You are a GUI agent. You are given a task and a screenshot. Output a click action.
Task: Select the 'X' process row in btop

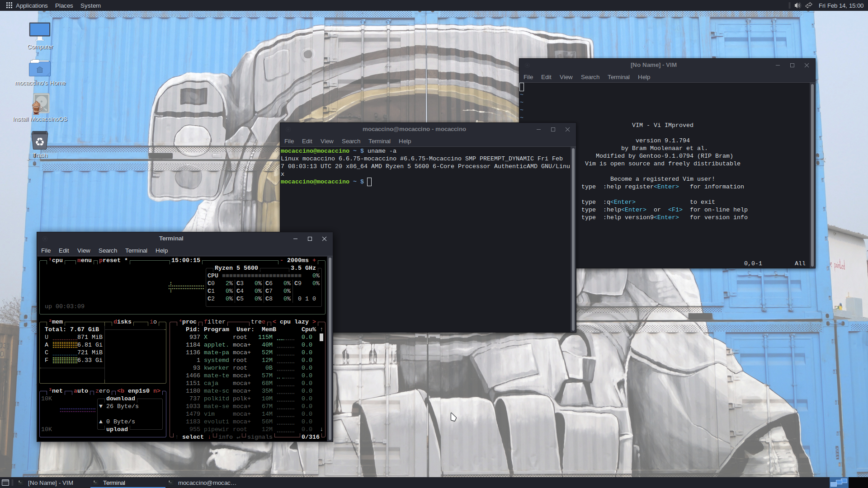[251, 337]
